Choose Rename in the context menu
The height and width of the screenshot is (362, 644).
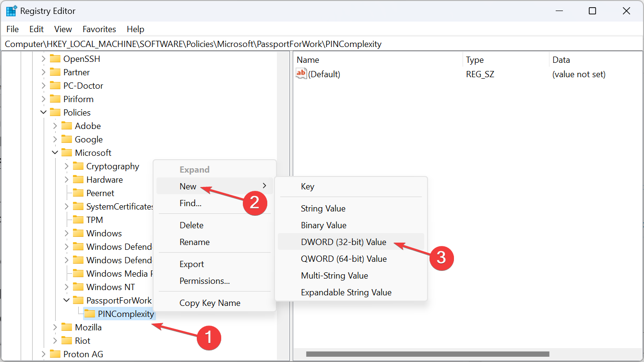point(215,242)
